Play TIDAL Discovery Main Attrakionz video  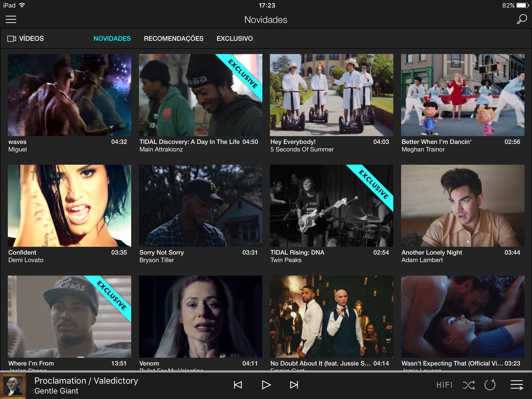tap(201, 95)
